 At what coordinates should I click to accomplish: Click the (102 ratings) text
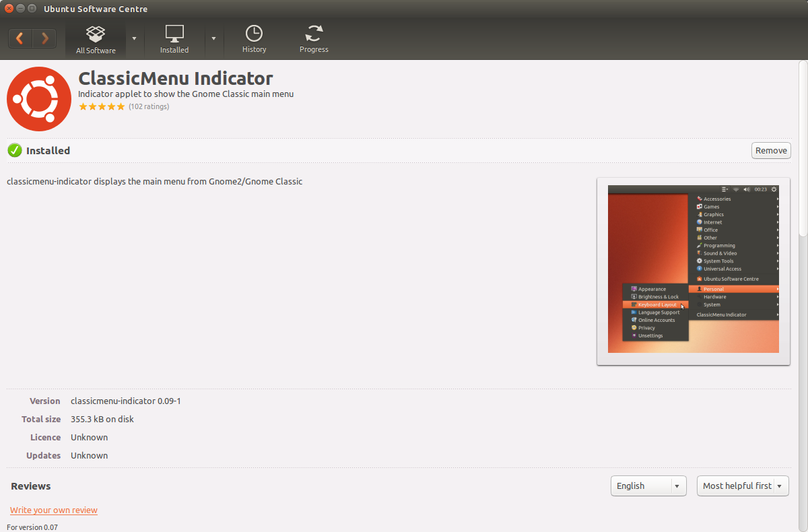point(149,106)
